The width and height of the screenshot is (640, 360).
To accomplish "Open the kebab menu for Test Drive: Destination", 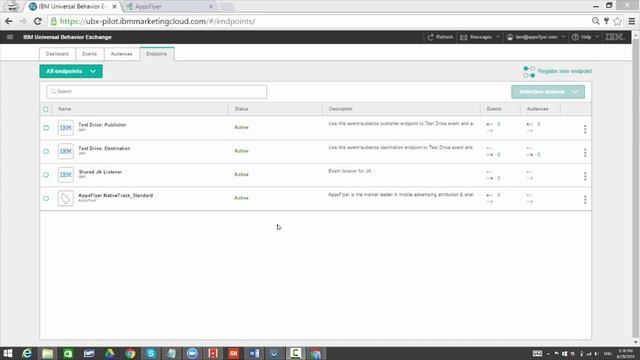I will 585,153.
